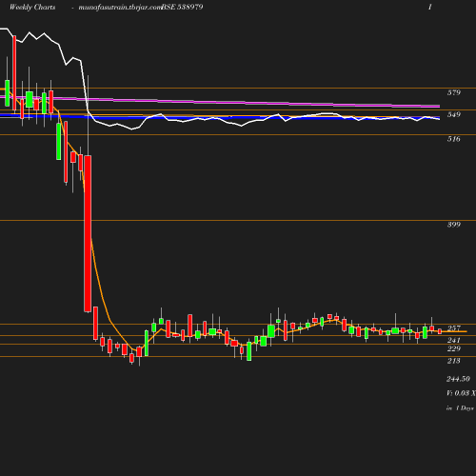Click the munafasutra.com watermark text
The width and height of the screenshot is (476, 476).
click(120, 8)
